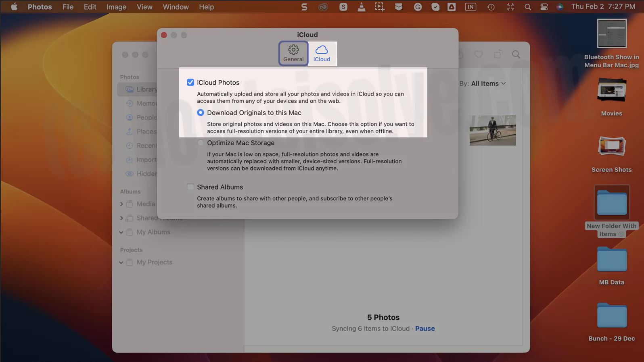Click the rotate icon in Photos toolbar
This screenshot has width=644, height=362.
(x=498, y=54)
